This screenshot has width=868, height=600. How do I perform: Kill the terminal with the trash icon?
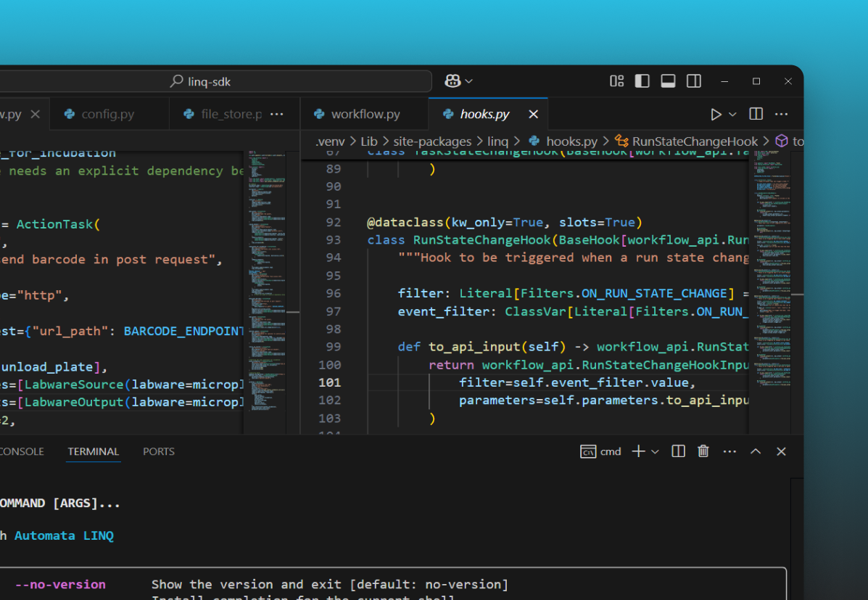703,451
